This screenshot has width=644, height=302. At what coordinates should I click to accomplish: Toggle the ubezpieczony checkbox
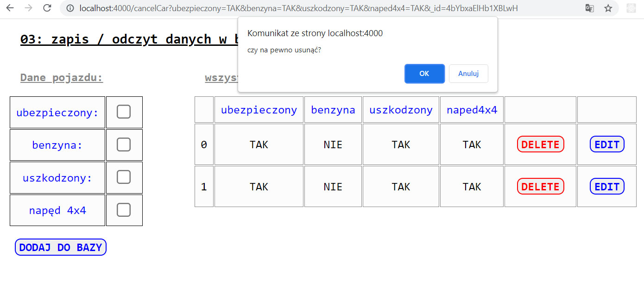[124, 112]
